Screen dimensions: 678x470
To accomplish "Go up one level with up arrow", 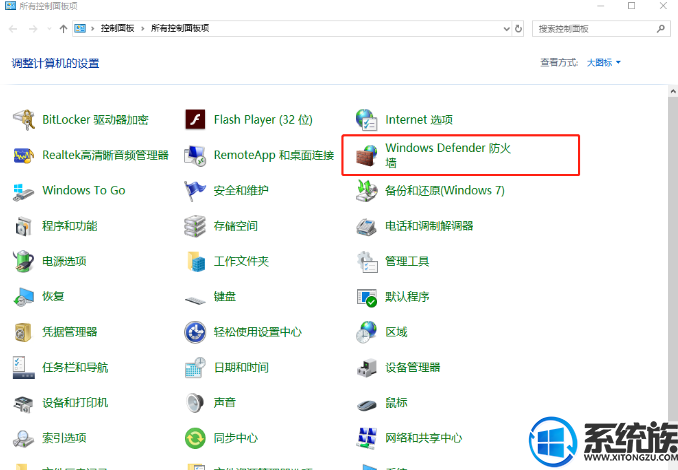I will [64, 29].
